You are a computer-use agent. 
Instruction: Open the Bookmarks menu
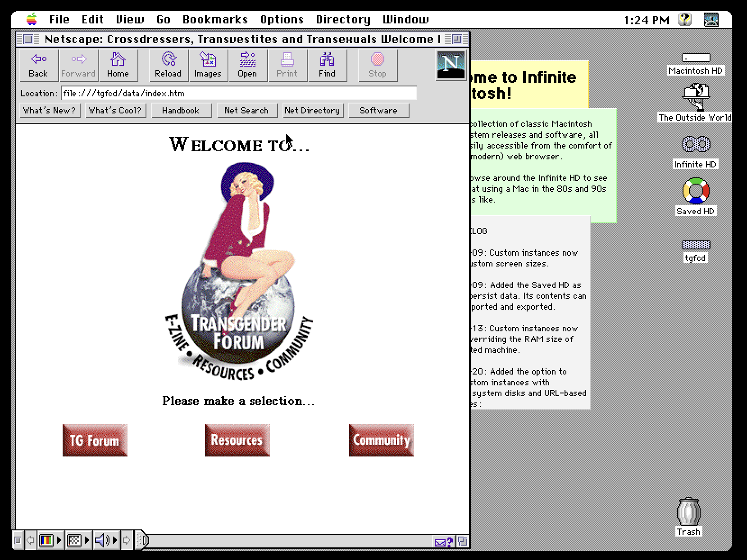coord(215,19)
